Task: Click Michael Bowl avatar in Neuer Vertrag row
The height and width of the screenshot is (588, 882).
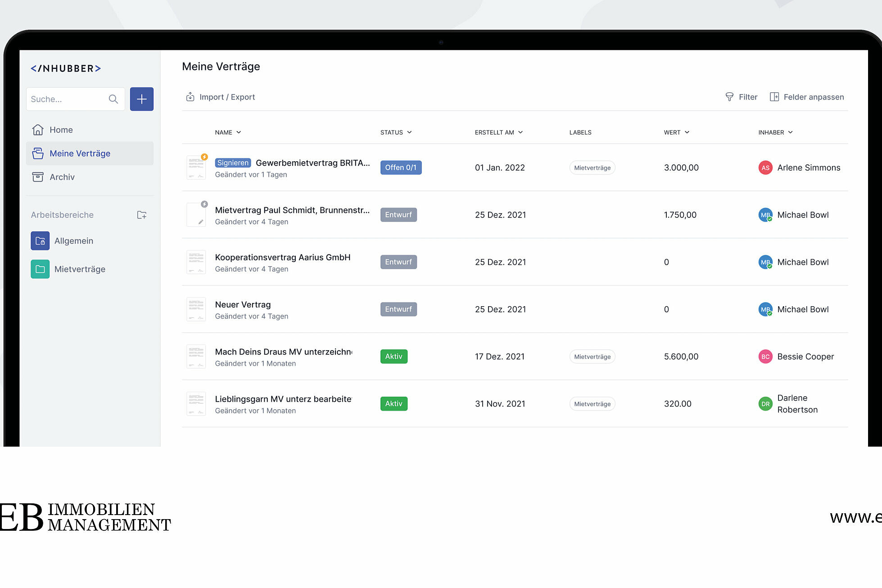Action: pos(765,309)
